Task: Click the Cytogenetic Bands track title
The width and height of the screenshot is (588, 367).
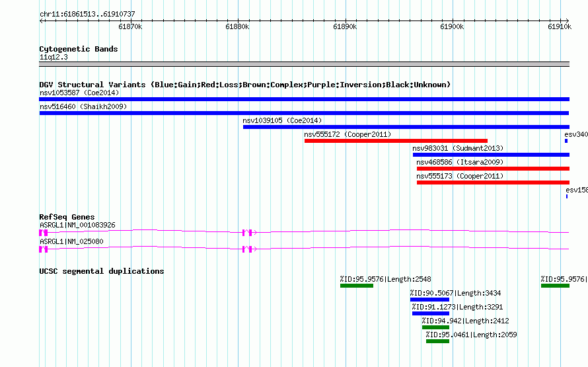Action: point(79,49)
